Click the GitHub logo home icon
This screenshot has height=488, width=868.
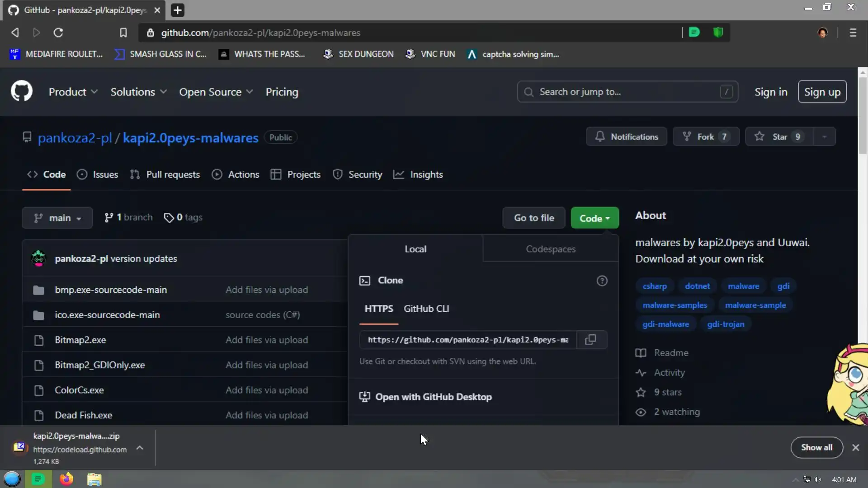click(x=22, y=92)
